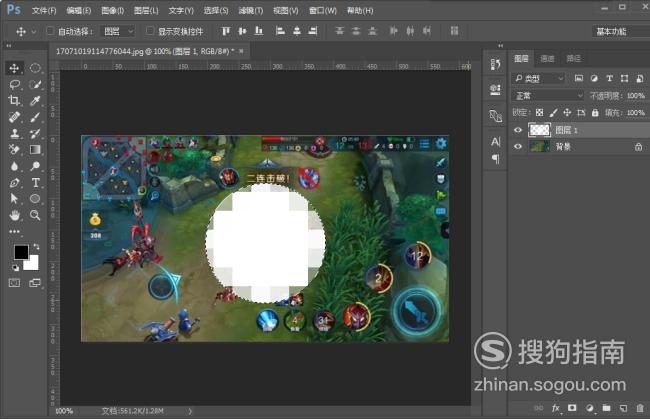
Task: Select the Pen tool
Action: 15,182
